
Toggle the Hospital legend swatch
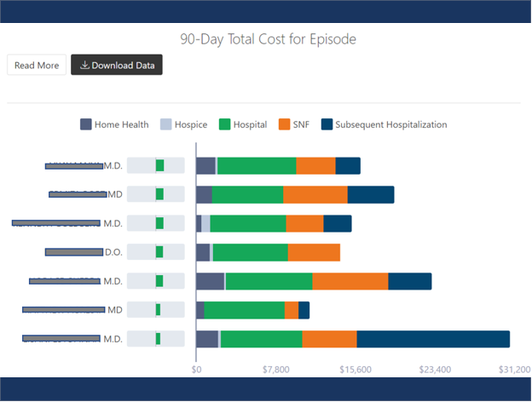224,124
